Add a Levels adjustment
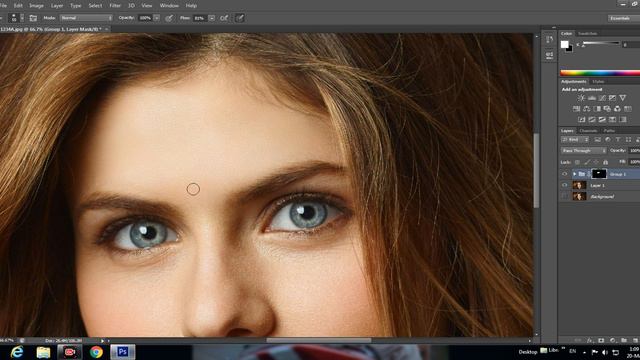This screenshot has width=640, height=360. point(591,98)
